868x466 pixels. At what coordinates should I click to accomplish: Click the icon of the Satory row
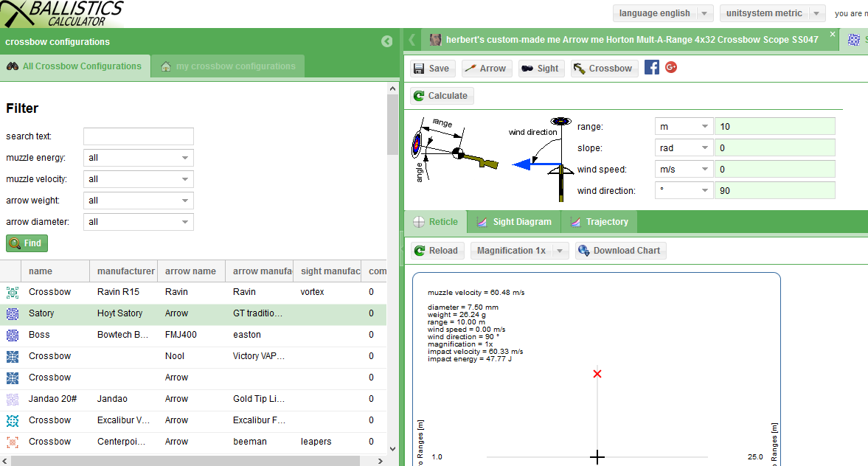(13, 314)
